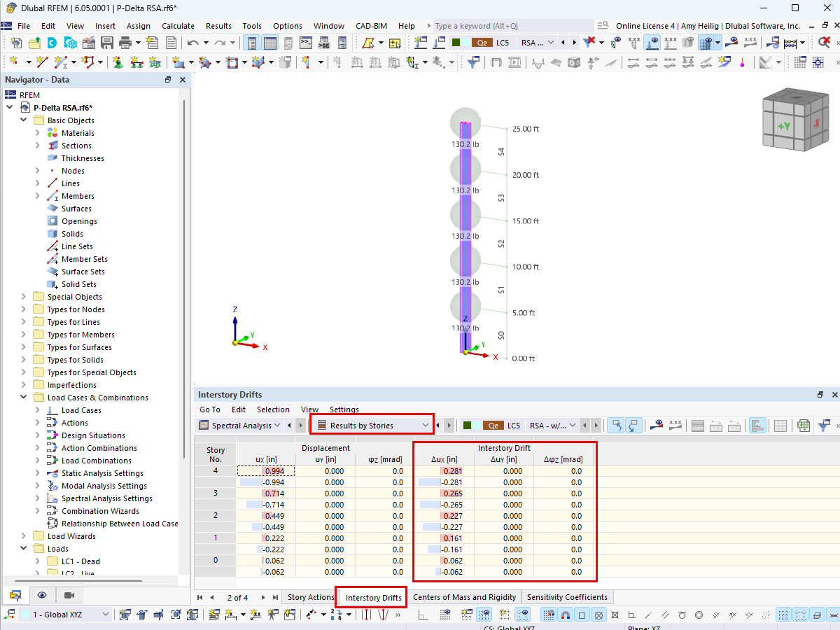Collapse the Load Cases & Combinations folder
Screen dimensions: 840x630
(x=23, y=397)
